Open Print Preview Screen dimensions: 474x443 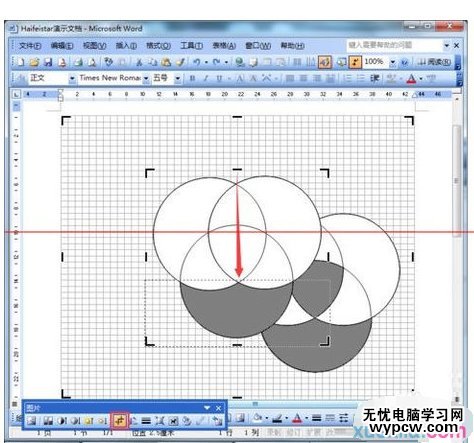[x=92, y=62]
